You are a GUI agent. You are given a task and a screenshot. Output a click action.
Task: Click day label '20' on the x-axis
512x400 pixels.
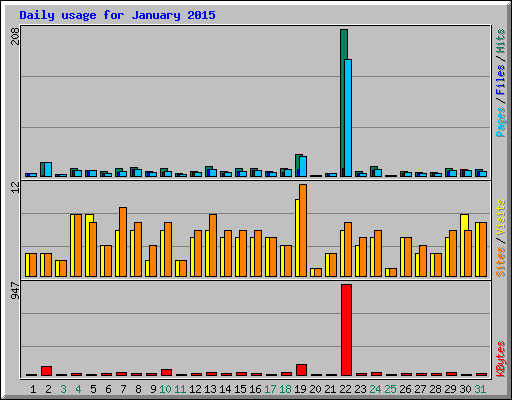315,389
